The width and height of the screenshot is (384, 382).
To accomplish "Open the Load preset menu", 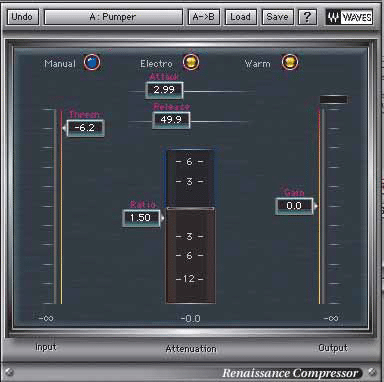I will [x=241, y=17].
